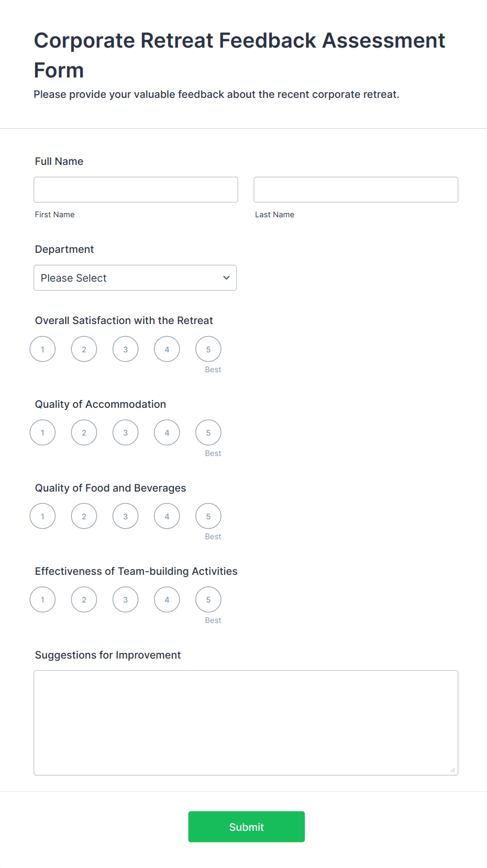
Task: Choose 3 for Food and Beverages quality
Action: coord(125,516)
